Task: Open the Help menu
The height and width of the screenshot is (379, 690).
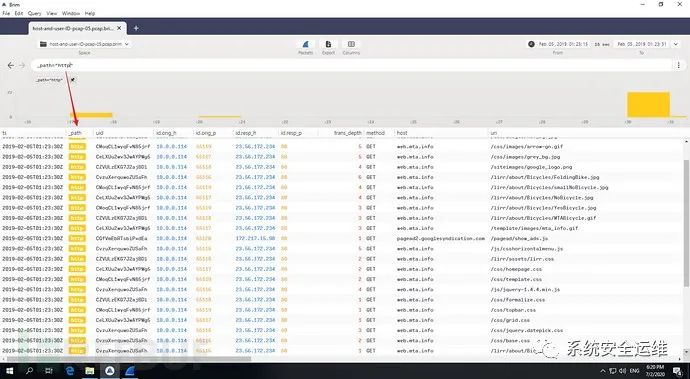Action: 90,14
